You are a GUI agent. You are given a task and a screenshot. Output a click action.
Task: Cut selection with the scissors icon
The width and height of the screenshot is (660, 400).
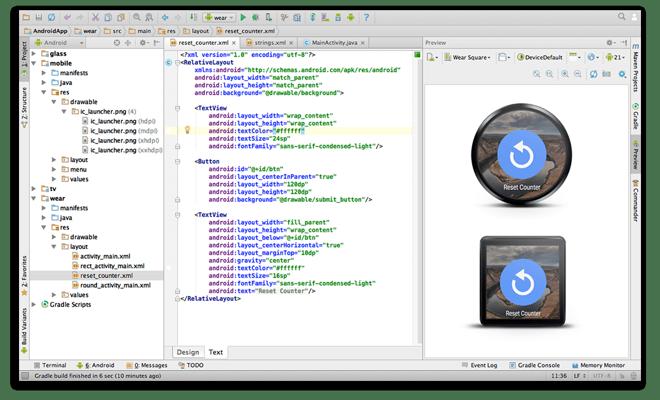pyautogui.click(x=95, y=18)
